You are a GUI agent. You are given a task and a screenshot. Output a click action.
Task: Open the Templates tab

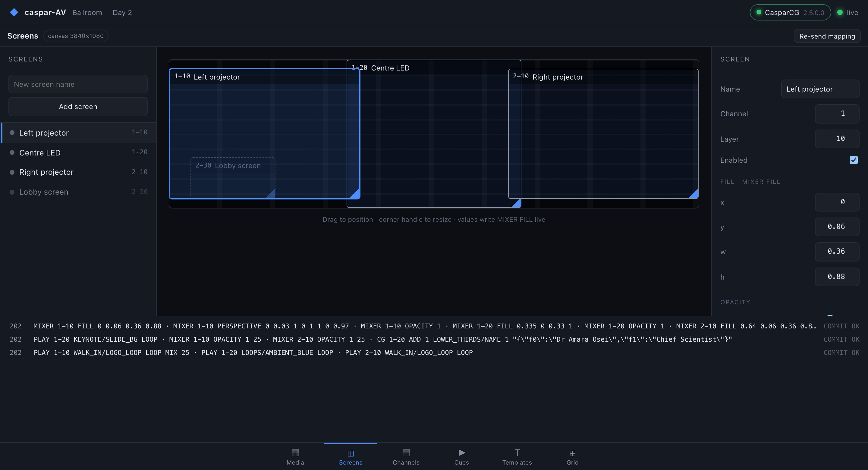coord(517,456)
